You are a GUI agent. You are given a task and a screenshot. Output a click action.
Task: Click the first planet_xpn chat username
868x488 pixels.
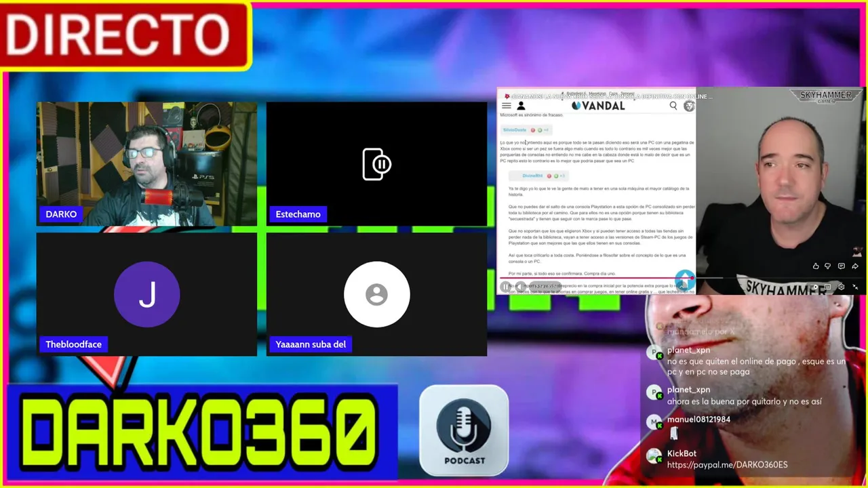pos(688,350)
